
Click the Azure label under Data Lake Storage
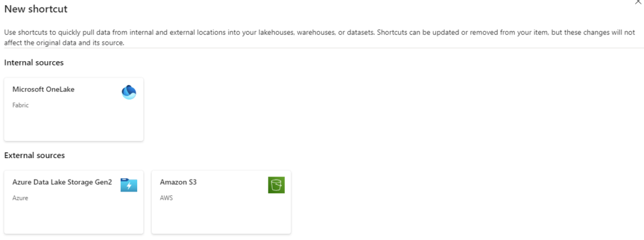coord(20,198)
